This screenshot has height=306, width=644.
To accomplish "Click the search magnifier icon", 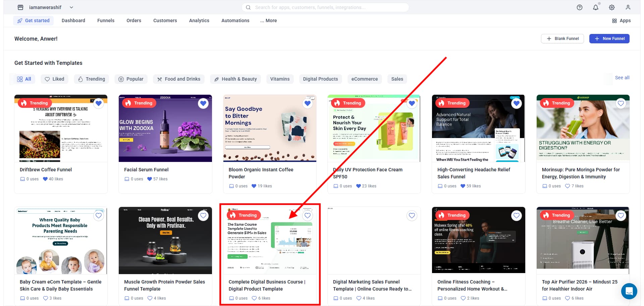I will pyautogui.click(x=248, y=7).
